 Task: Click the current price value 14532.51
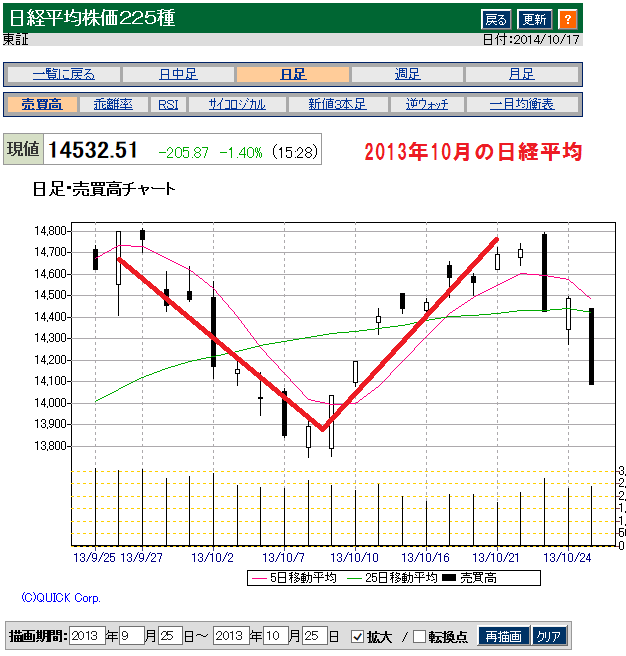[93, 150]
